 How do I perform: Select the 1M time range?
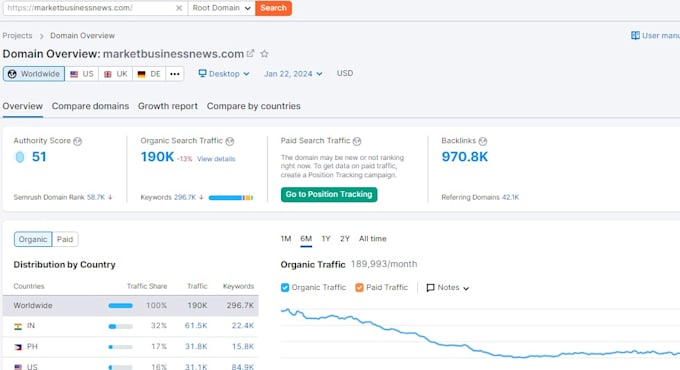[286, 239]
